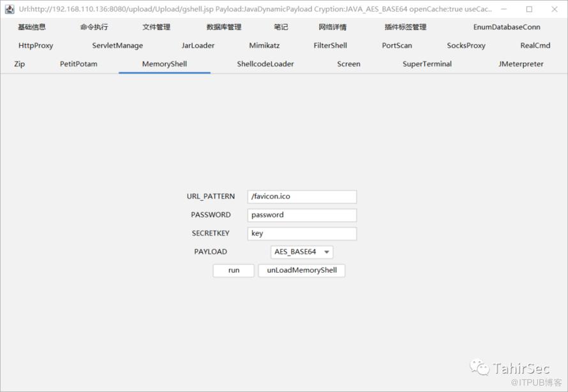Open the 基础信息 tab
568x392 pixels.
(32, 27)
